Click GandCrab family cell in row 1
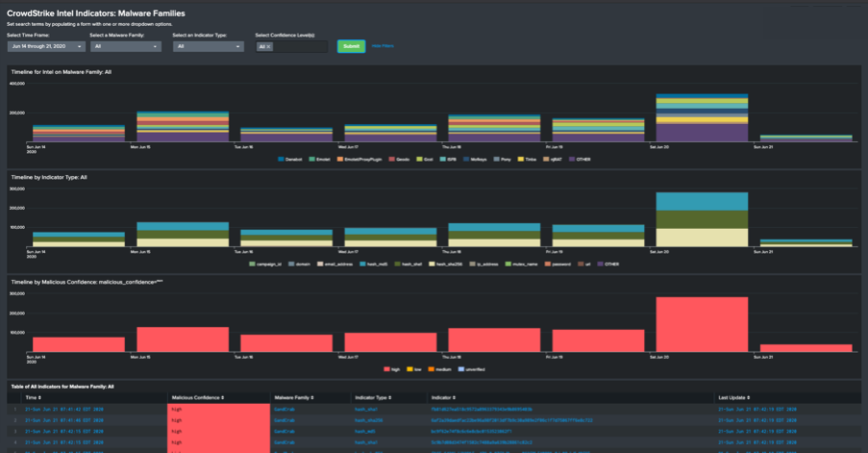This screenshot has width=868, height=453. pyautogui.click(x=285, y=410)
